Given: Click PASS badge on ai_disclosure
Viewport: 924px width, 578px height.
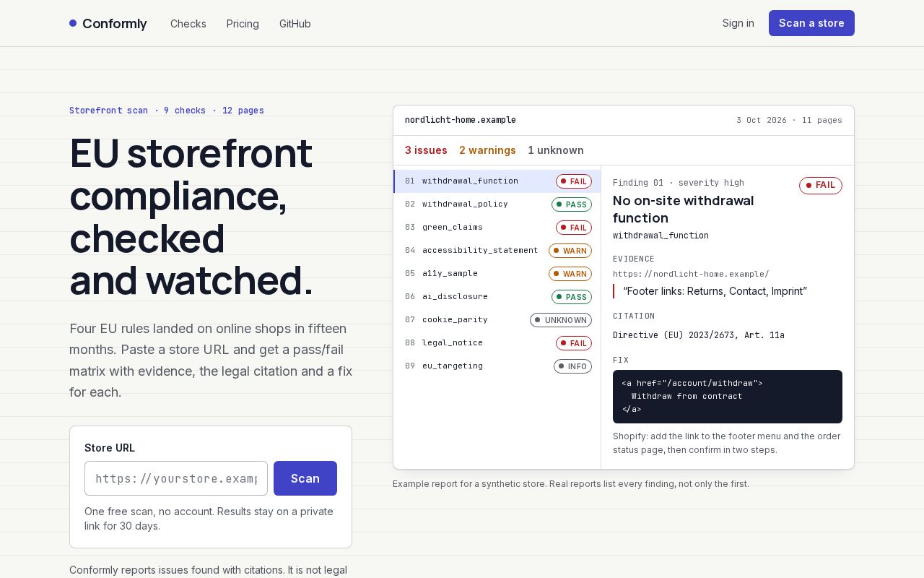Looking at the screenshot, I should [572, 297].
